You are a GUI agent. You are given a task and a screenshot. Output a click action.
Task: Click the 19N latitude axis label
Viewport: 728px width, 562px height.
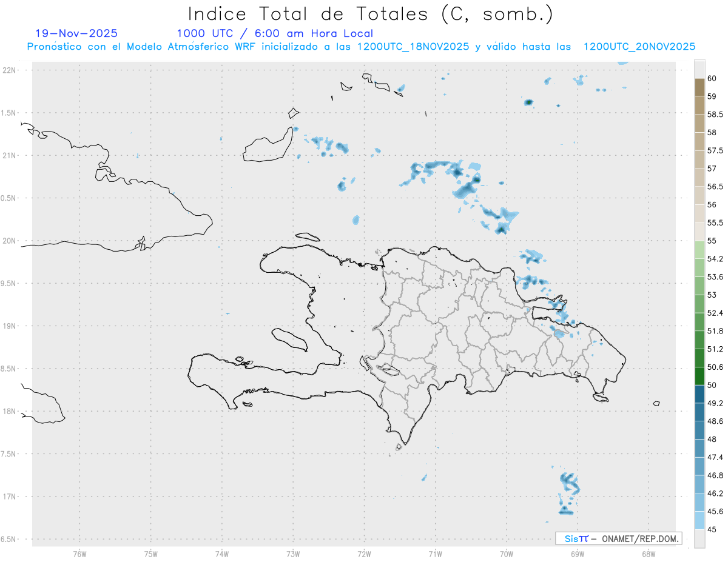click(x=10, y=326)
